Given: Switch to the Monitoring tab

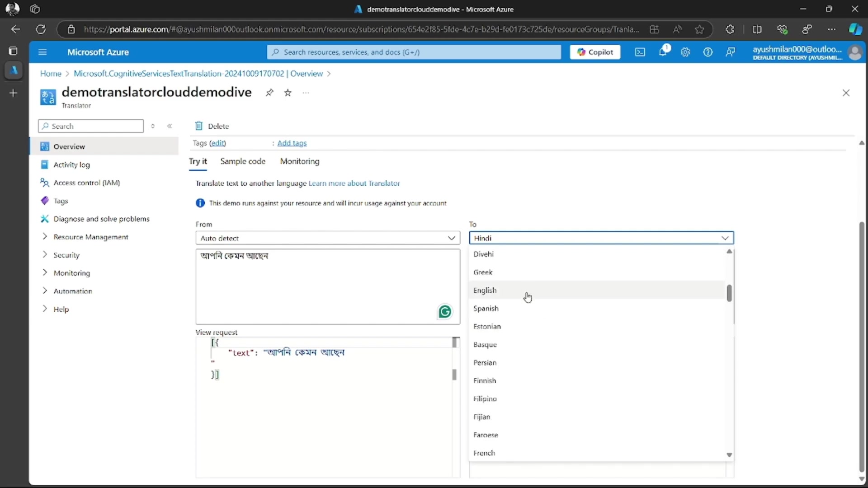Looking at the screenshot, I should click(x=300, y=161).
